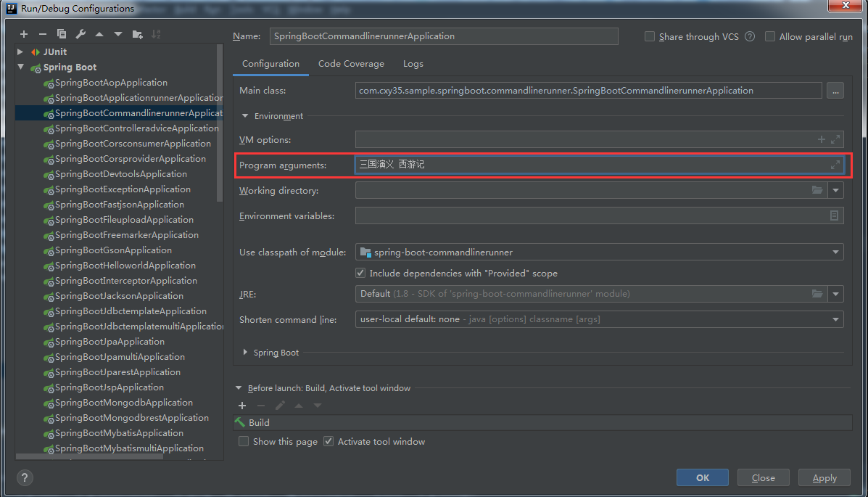Click the remove configuration minus icon
868x497 pixels.
click(x=43, y=34)
